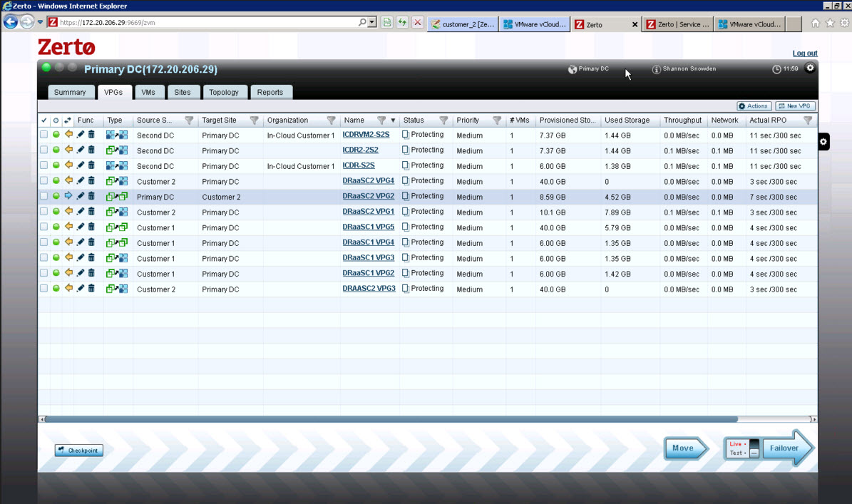Open Name column filter funnel
This screenshot has height=504, width=852.
381,120
